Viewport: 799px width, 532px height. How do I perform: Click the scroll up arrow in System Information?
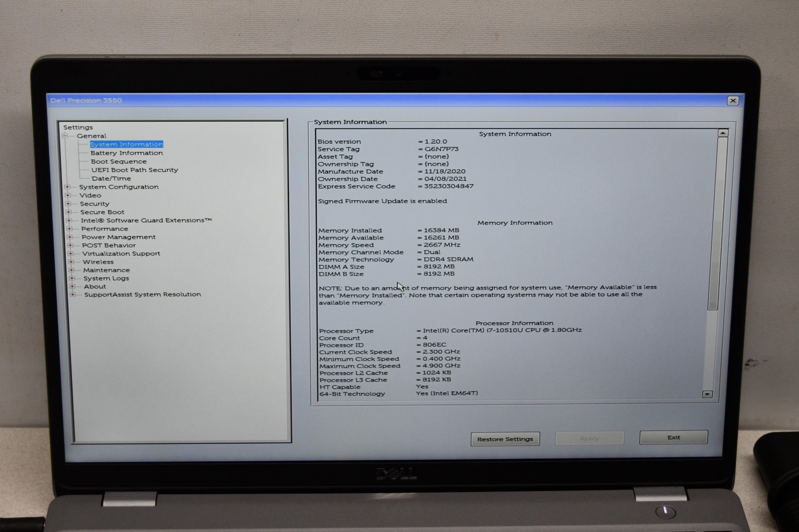(x=723, y=133)
